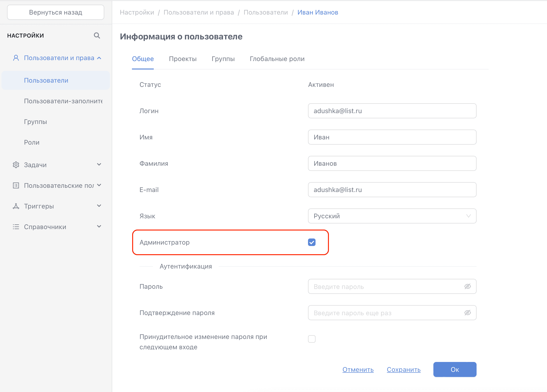The image size is (547, 392).
Task: Click the list icon next to Справочники
Action: 16,227
